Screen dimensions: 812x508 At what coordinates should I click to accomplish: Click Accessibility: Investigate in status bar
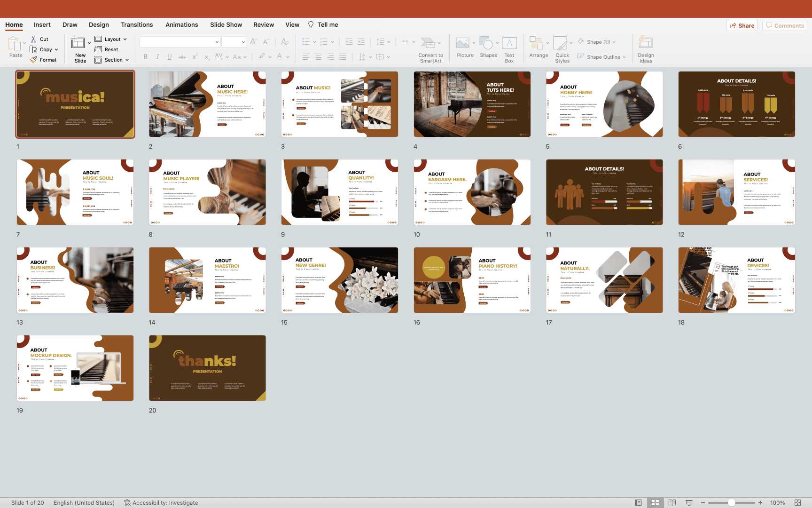[161, 503]
